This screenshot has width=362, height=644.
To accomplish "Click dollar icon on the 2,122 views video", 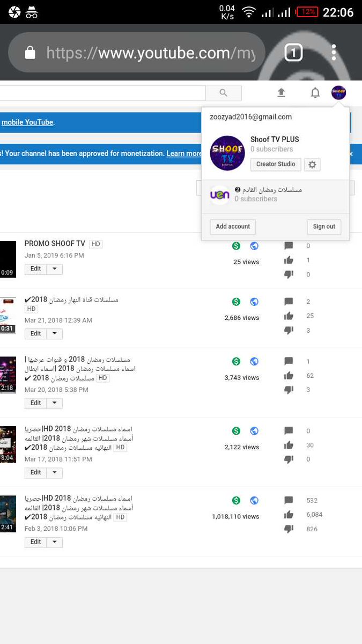I will pyautogui.click(x=236, y=431).
